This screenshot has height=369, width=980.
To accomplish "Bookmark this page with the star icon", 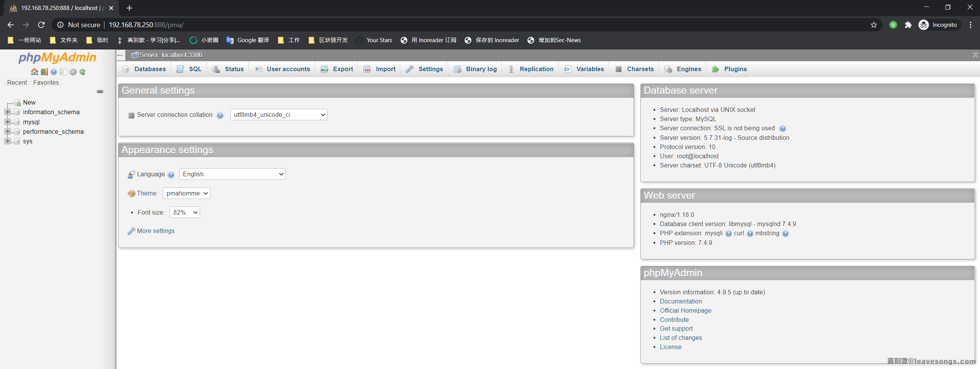I will pos(873,25).
